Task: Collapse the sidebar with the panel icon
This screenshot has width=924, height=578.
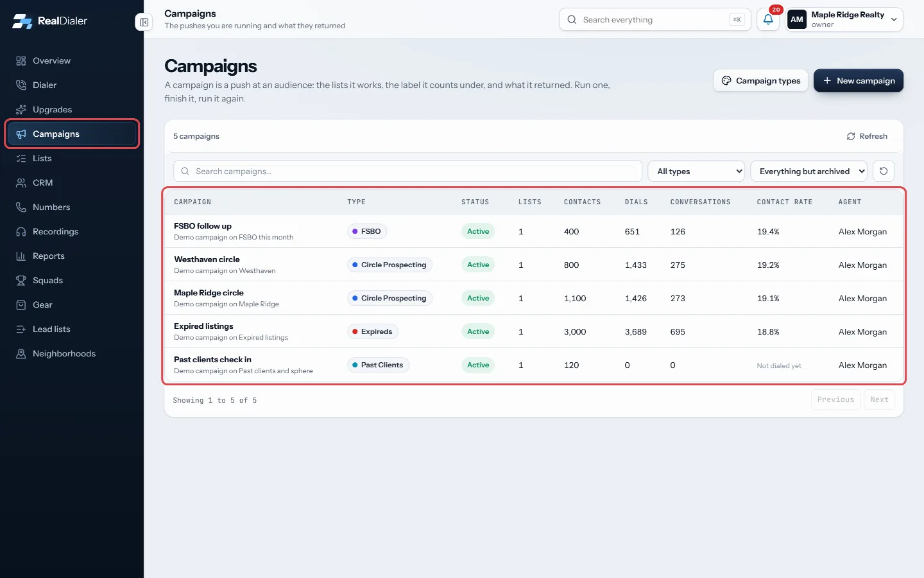Action: pos(144,22)
